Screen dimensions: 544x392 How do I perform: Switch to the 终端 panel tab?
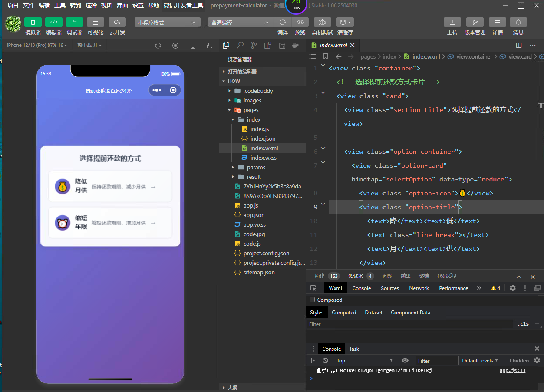pos(424,276)
